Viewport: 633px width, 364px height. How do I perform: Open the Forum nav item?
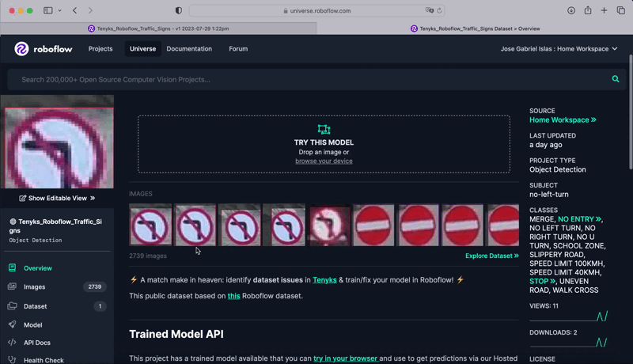[x=238, y=49]
